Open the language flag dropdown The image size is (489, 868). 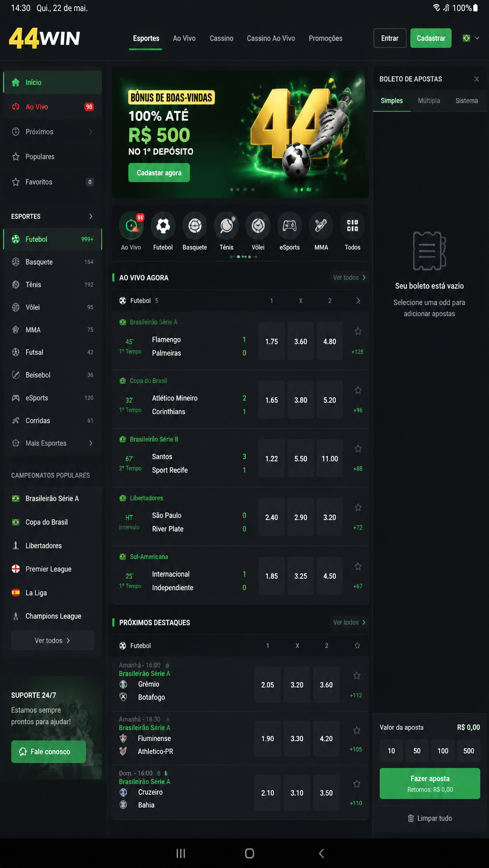tap(471, 38)
